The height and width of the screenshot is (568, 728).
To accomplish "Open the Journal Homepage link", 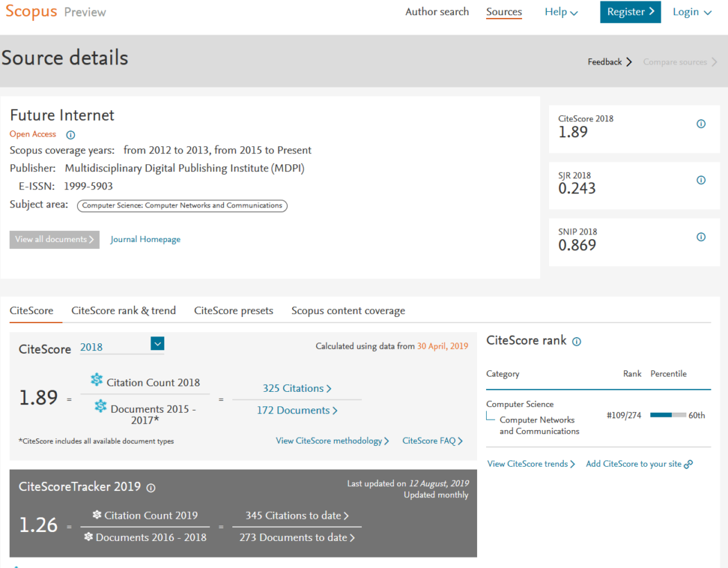I will point(145,239).
